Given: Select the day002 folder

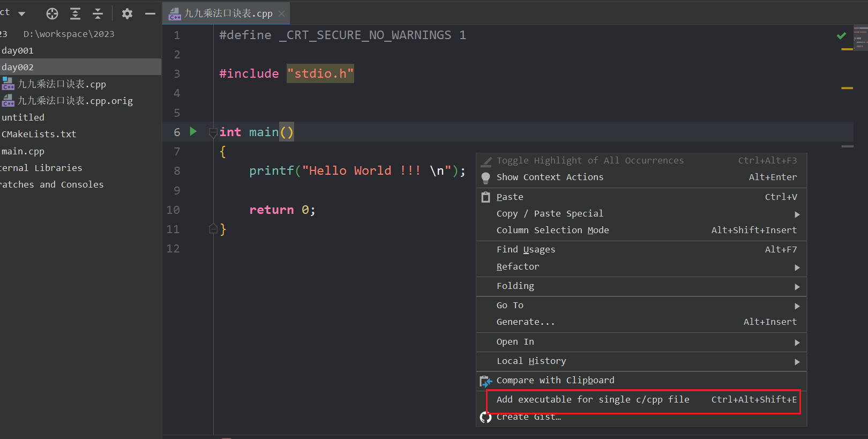Looking at the screenshot, I should [x=80, y=67].
